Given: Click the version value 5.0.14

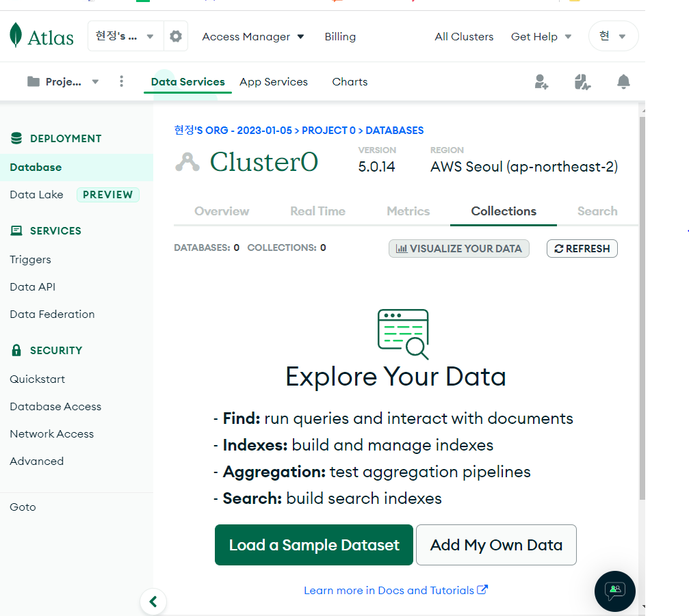Looking at the screenshot, I should 376,167.
